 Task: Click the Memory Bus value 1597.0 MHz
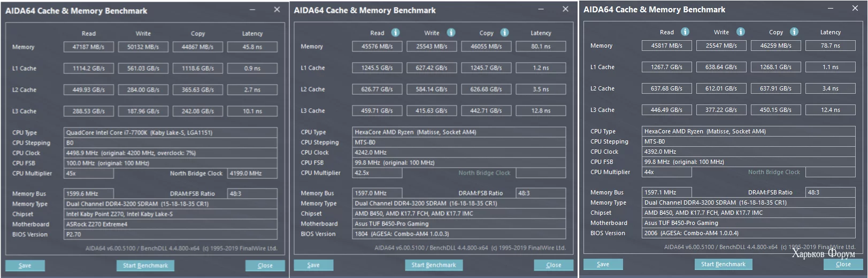377,193
